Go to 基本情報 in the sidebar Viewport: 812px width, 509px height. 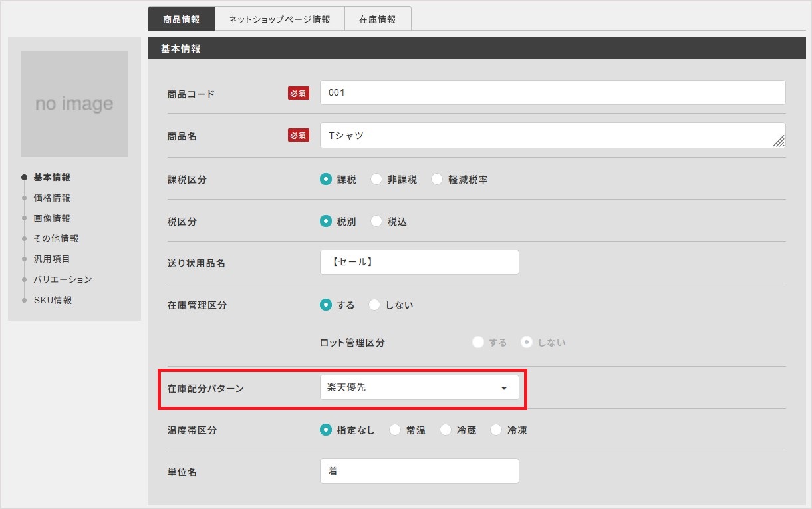coord(52,177)
